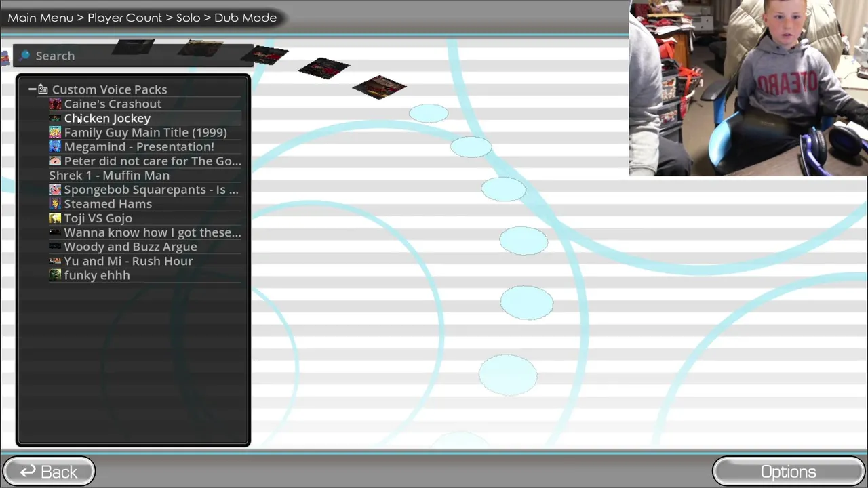The width and height of the screenshot is (868, 488).
Task: Collapse the Custom Voice Packs tree
Action: pyautogui.click(x=32, y=89)
